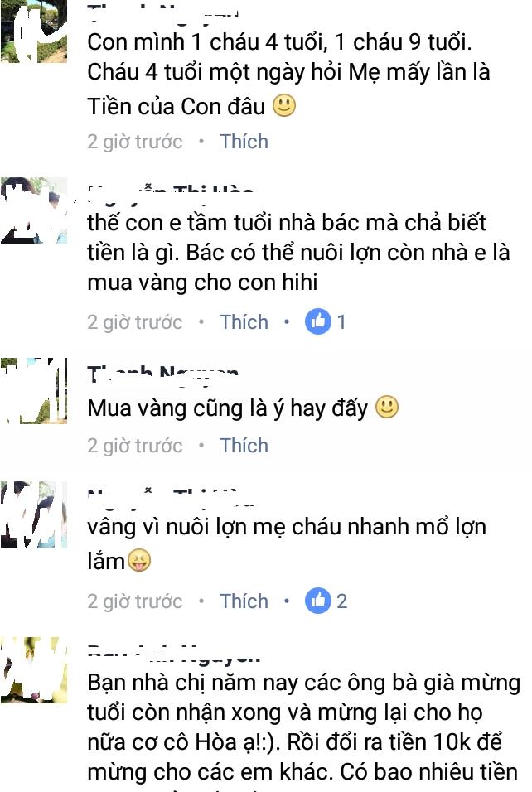The width and height of the screenshot is (532, 792).
Task: Open the avatar beside the 'nuôi lợn' reply
Action: click(x=34, y=514)
